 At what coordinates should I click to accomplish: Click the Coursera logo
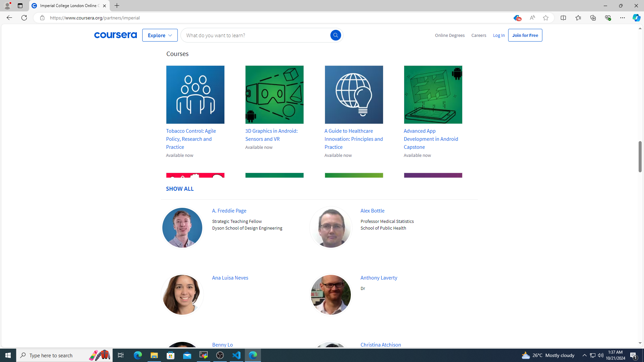(115, 35)
